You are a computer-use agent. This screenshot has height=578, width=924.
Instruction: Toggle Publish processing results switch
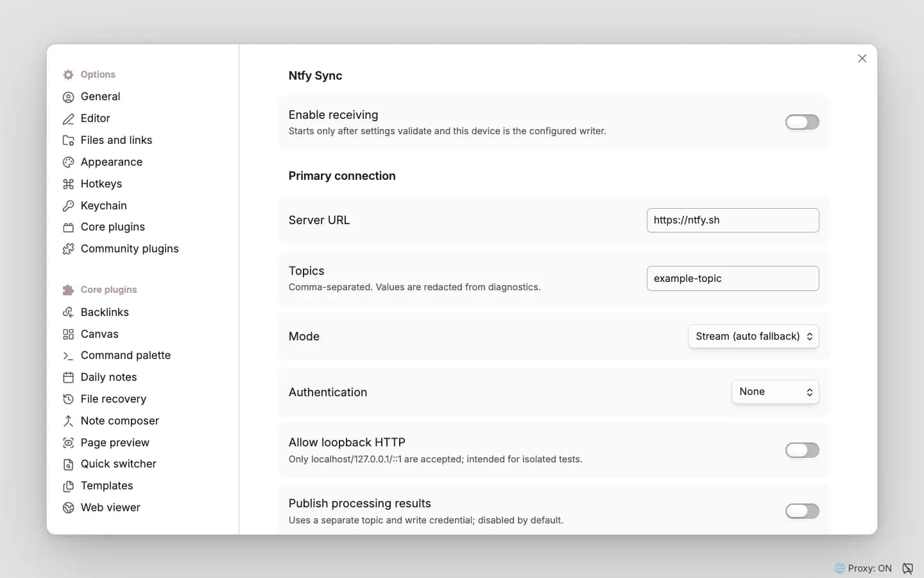point(802,511)
